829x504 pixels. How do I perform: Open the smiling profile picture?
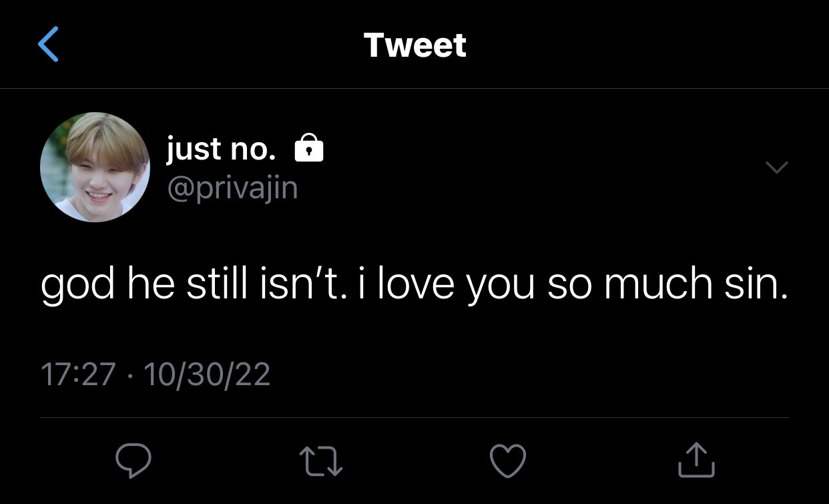[x=95, y=167]
